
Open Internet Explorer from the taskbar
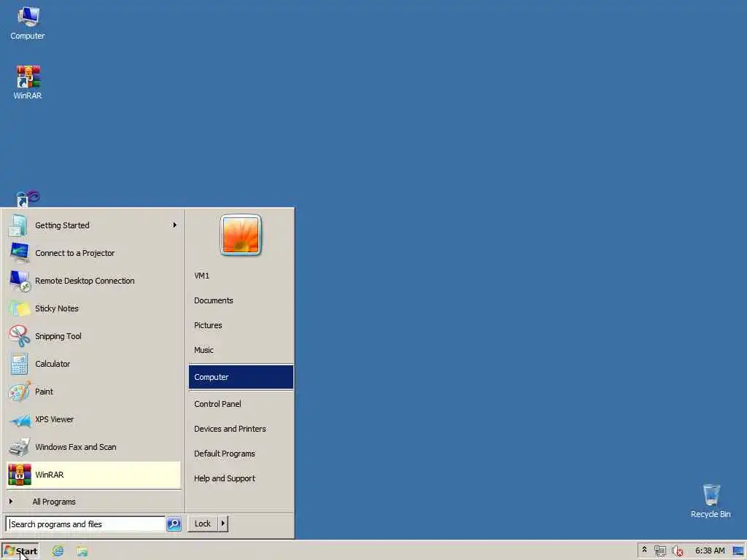[x=58, y=551]
